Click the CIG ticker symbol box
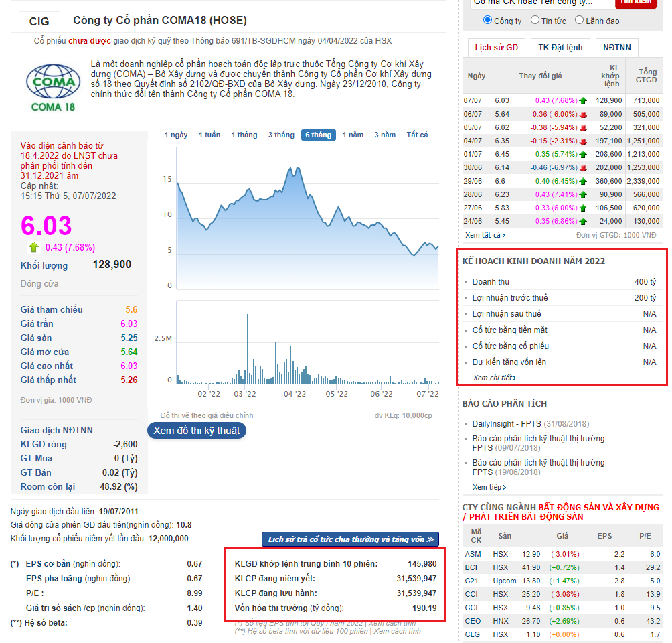This screenshot has height=643, width=672. tap(39, 21)
